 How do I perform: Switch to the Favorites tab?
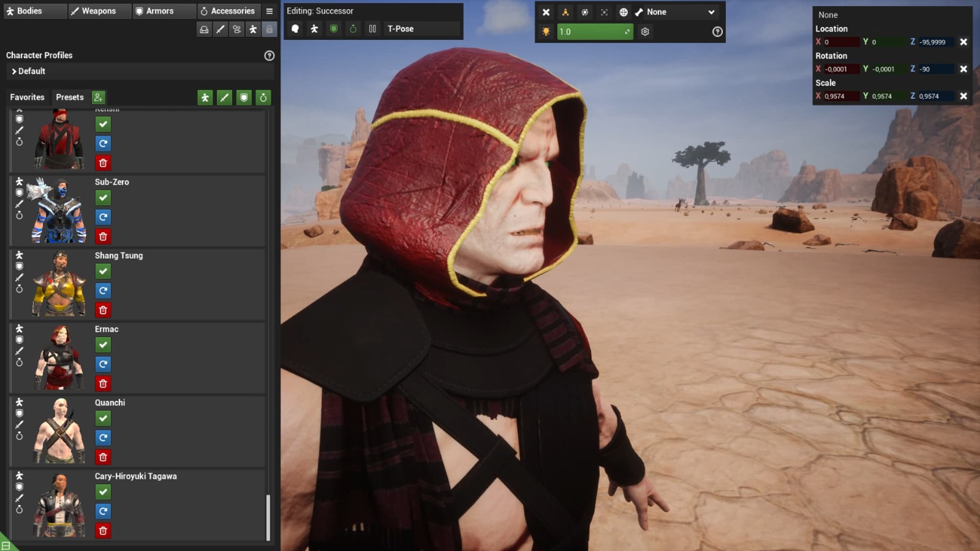coord(27,97)
